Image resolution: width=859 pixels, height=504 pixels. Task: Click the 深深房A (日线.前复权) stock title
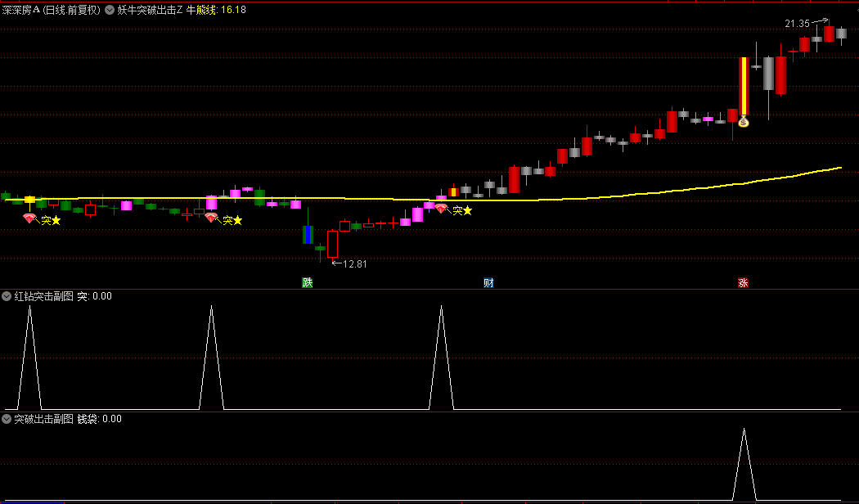coord(52,9)
